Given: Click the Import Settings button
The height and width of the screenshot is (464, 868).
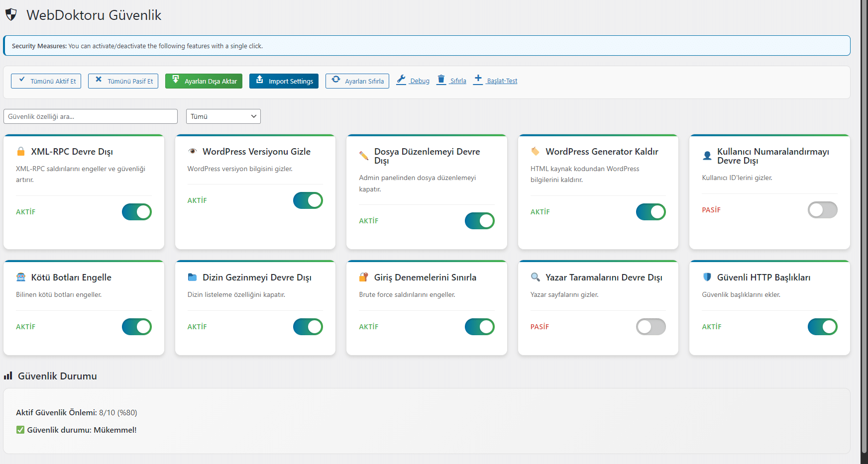Looking at the screenshot, I should tap(284, 81).
